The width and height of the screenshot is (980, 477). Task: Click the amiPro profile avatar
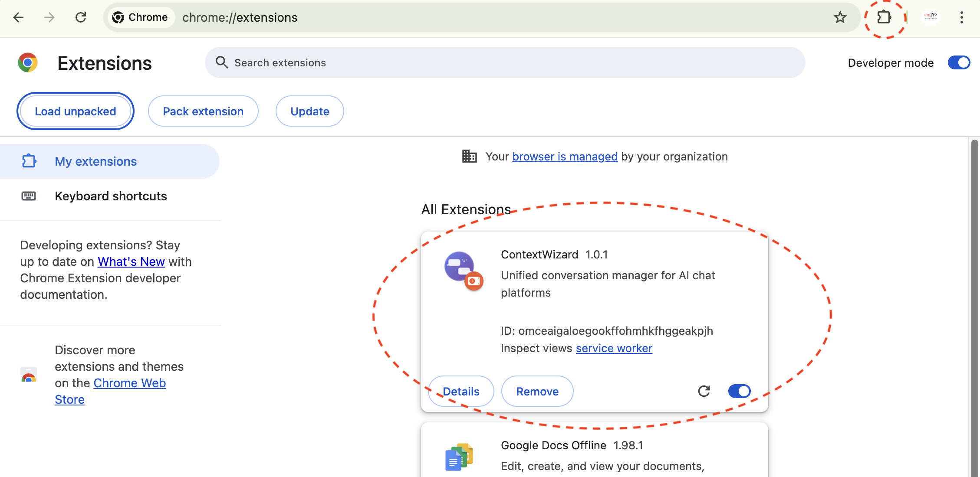pyautogui.click(x=931, y=17)
